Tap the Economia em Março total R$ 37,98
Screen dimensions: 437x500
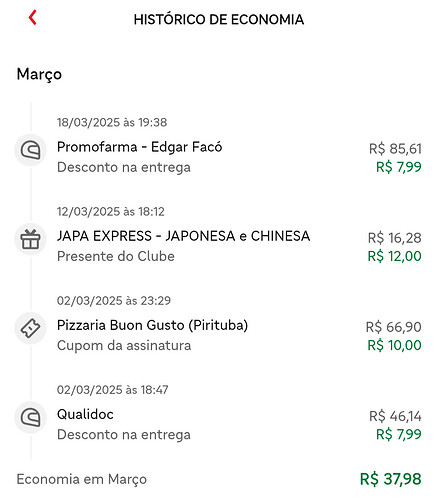point(391,479)
